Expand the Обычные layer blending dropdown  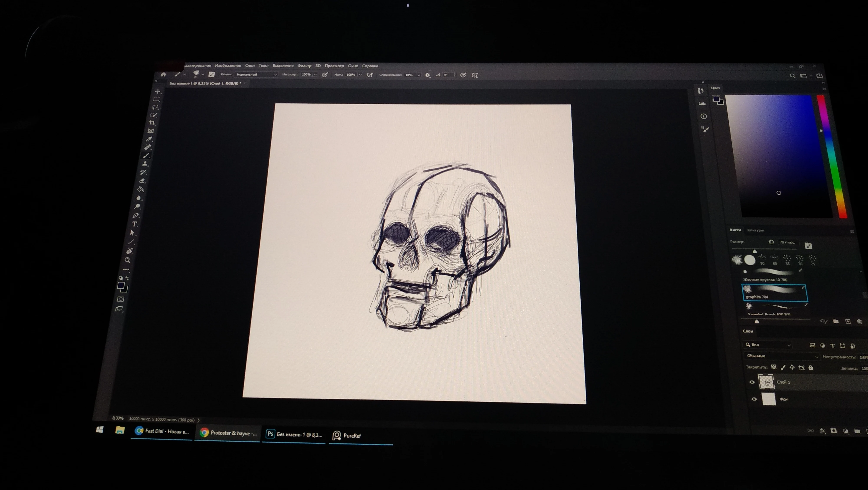coord(782,356)
